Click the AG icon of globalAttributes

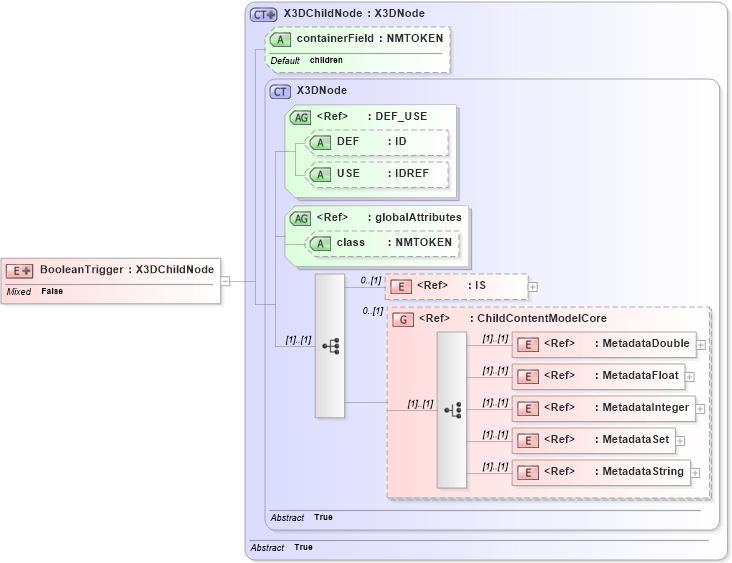(x=300, y=218)
